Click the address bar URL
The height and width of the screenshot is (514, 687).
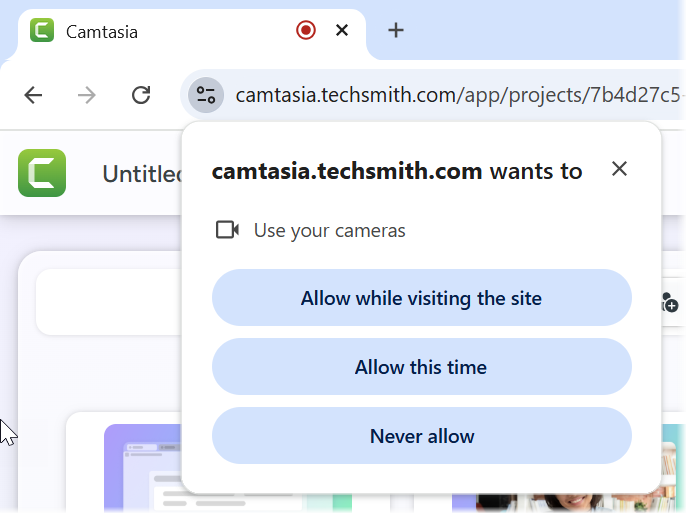tap(458, 95)
